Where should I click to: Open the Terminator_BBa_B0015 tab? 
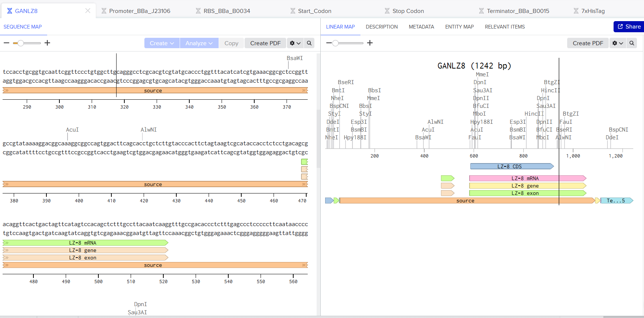click(x=518, y=11)
